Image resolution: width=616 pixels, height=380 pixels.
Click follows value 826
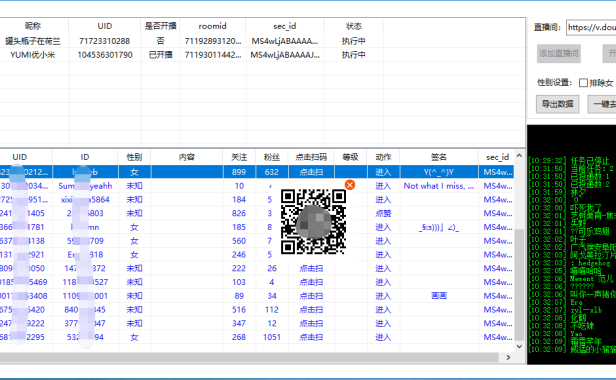tap(239, 213)
